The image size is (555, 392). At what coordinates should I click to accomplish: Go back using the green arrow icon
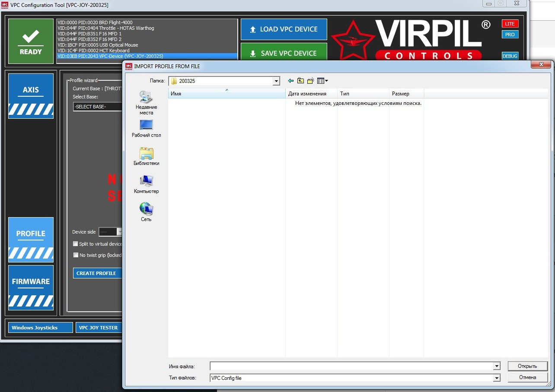tap(290, 81)
